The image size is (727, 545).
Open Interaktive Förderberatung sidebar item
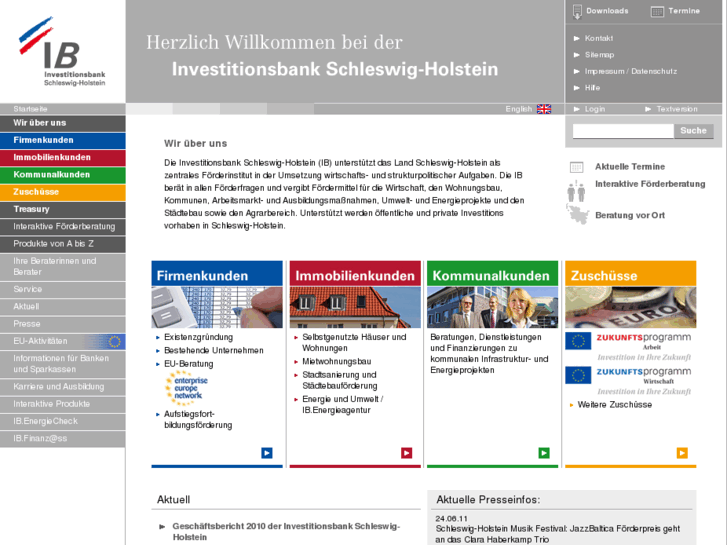63,226
